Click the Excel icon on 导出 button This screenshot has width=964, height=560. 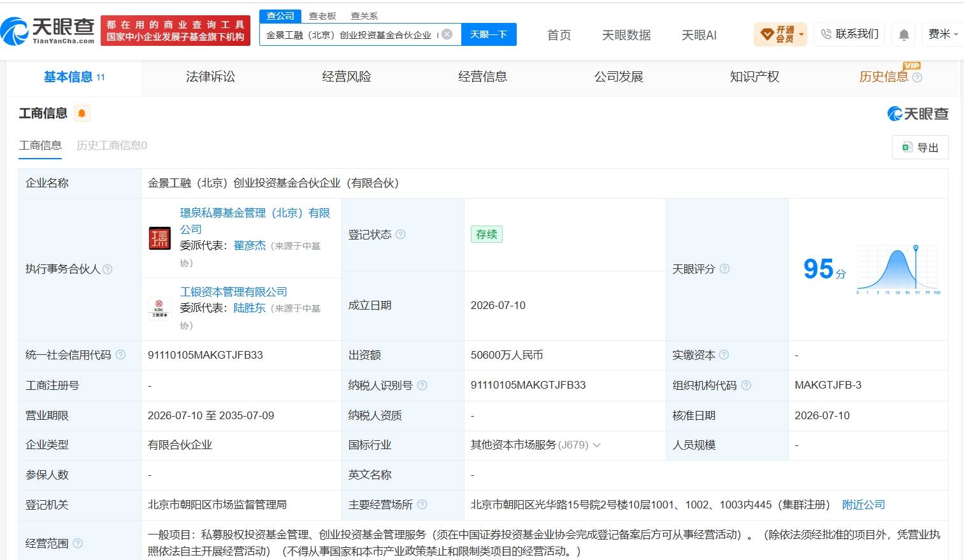point(907,148)
